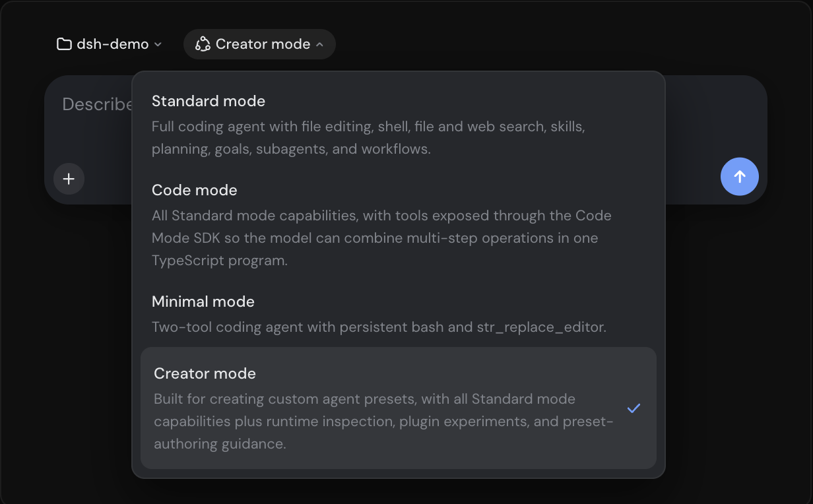813x504 pixels.
Task: Click the dsh-demo label text
Action: coord(113,44)
